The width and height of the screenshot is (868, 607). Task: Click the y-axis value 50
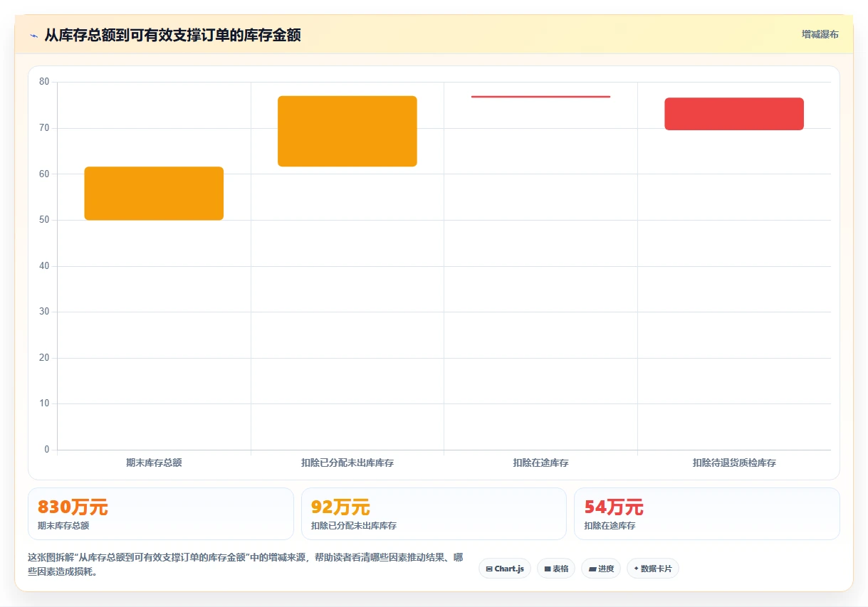[44, 220]
